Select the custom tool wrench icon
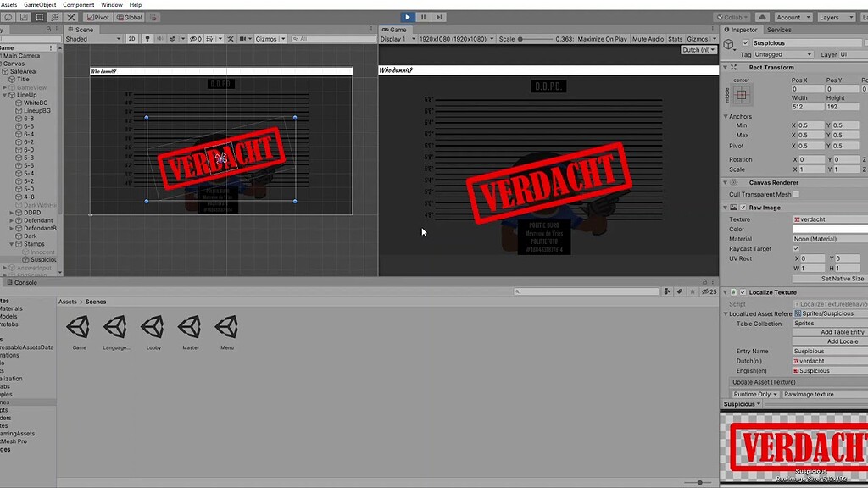868x488 pixels. pyautogui.click(x=71, y=17)
